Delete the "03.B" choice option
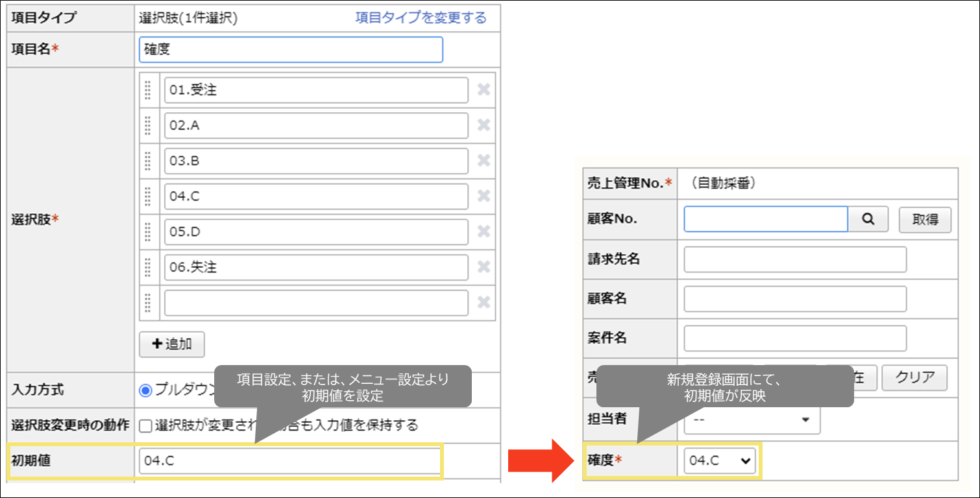 (484, 160)
